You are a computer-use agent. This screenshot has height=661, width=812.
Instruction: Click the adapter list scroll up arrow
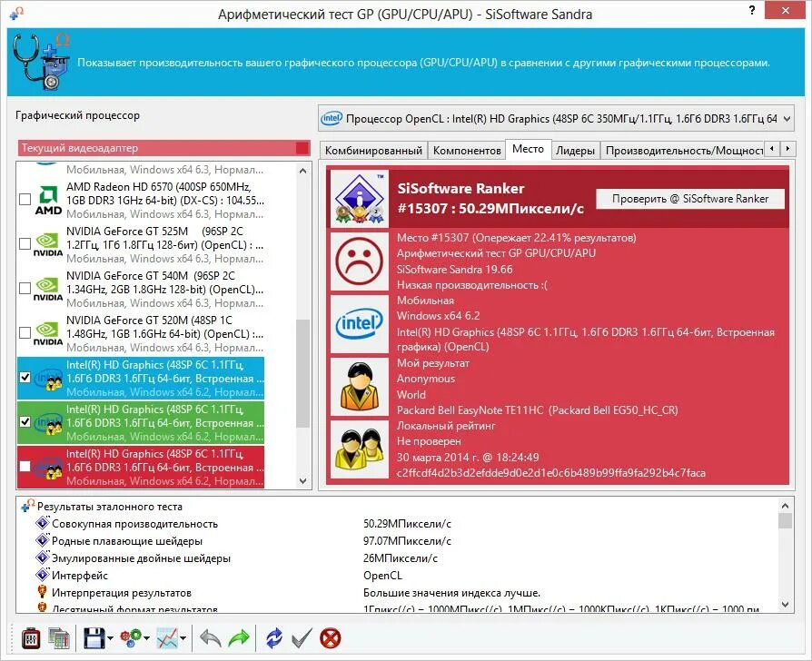click(303, 171)
